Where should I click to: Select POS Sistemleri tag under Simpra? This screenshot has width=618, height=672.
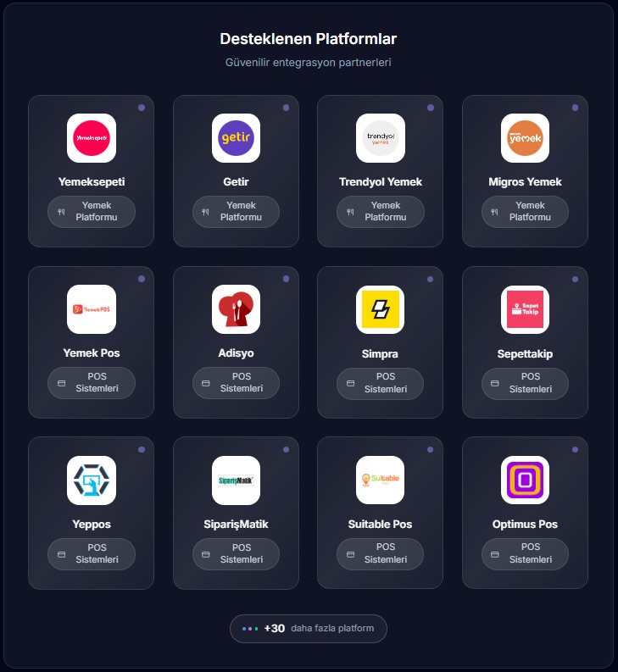[x=381, y=383]
